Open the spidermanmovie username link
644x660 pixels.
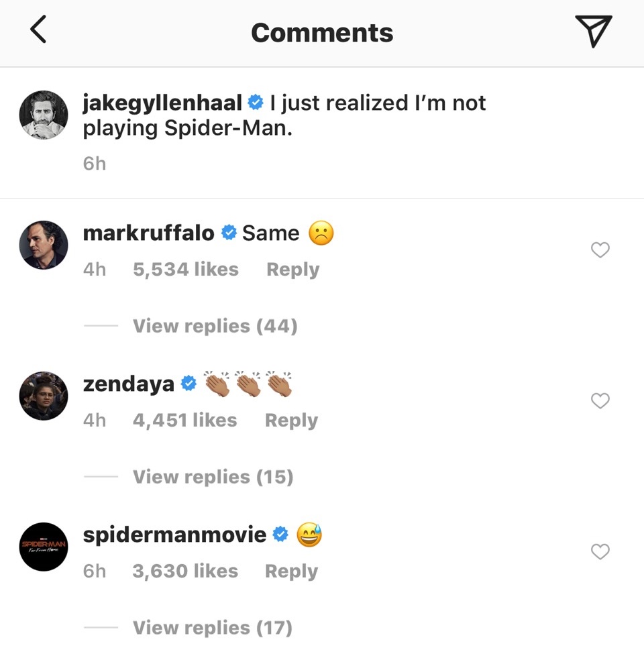[x=174, y=535]
